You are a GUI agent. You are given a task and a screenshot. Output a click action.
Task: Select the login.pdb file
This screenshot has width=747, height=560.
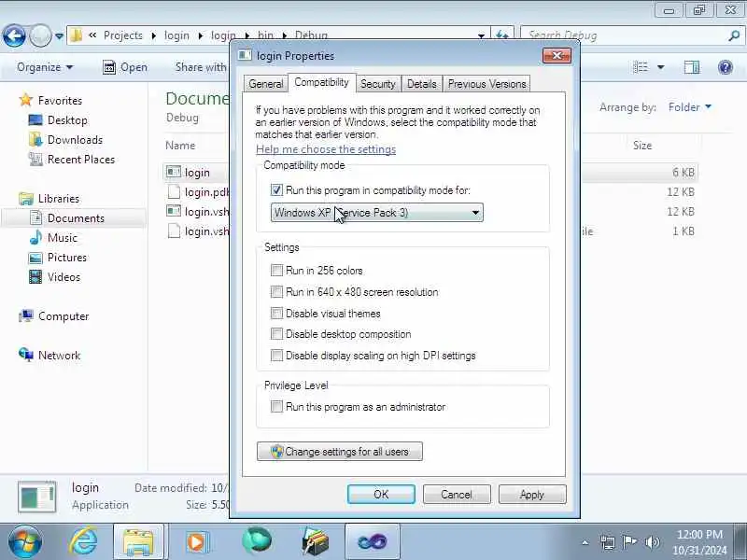click(x=198, y=192)
